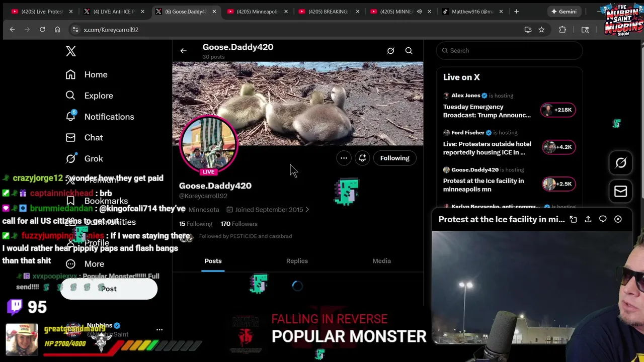Click the X logo in sidebar
Viewport: 644px width, 362px height.
click(x=71, y=51)
